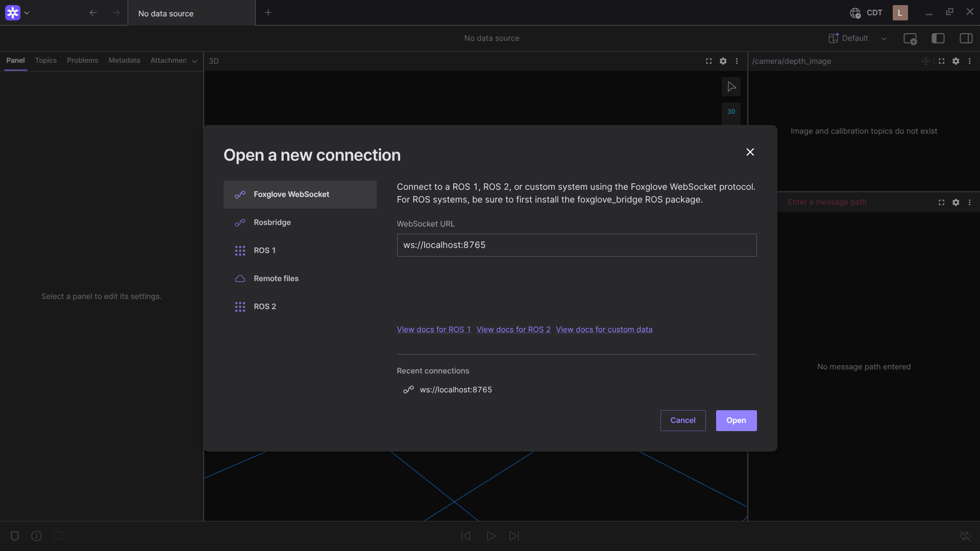
Task: Click the play button in playback bar
Action: (491, 536)
